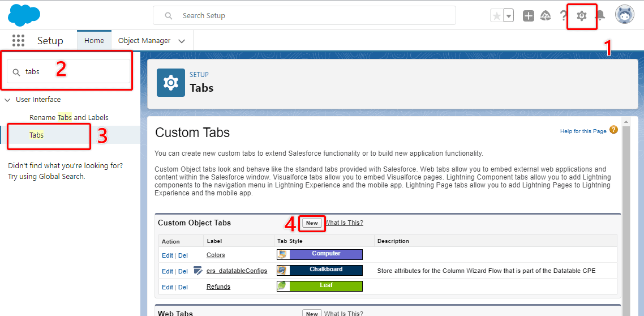Click New for Custom Object Tabs
The width and height of the screenshot is (644, 316).
tap(312, 223)
